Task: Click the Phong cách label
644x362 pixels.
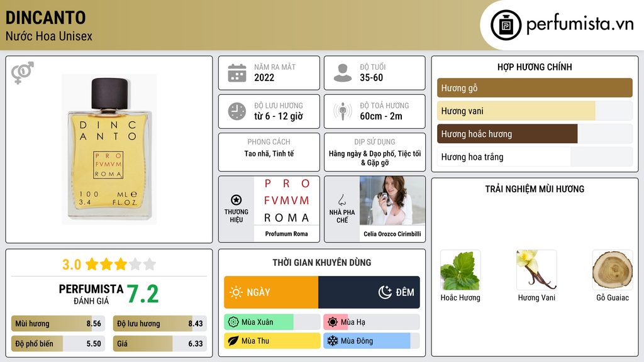Action: coord(269,141)
